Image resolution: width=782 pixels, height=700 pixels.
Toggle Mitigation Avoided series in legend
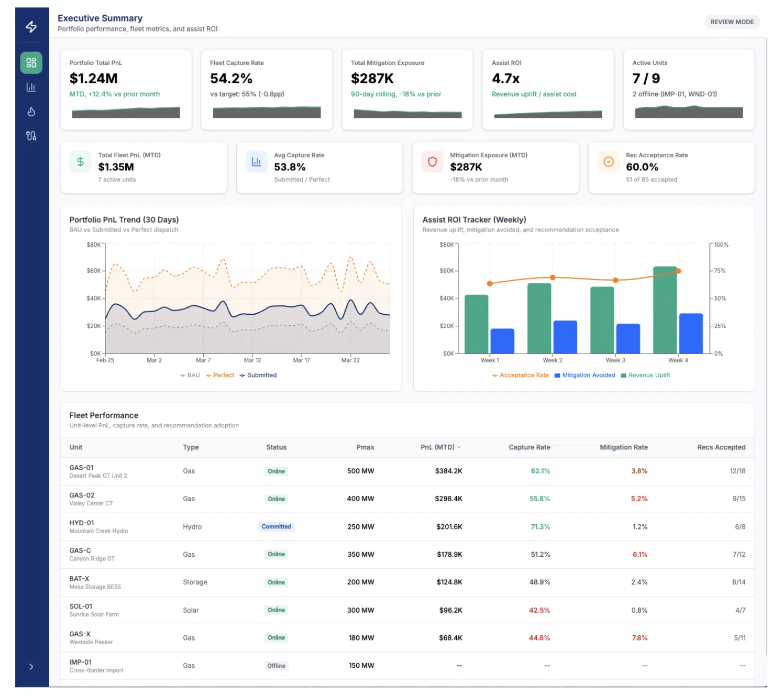(585, 375)
